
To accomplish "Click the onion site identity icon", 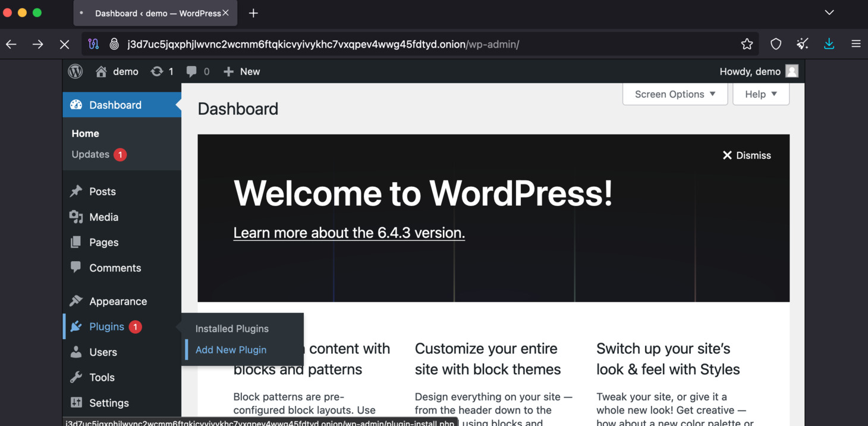I will coord(114,44).
